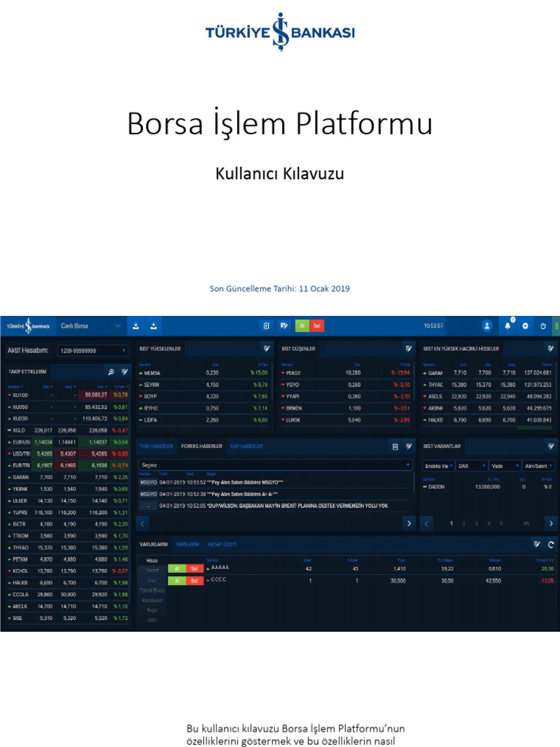This screenshot has width=560, height=747.
Task: Switch to Varlıklarım tab
Action: click(153, 544)
